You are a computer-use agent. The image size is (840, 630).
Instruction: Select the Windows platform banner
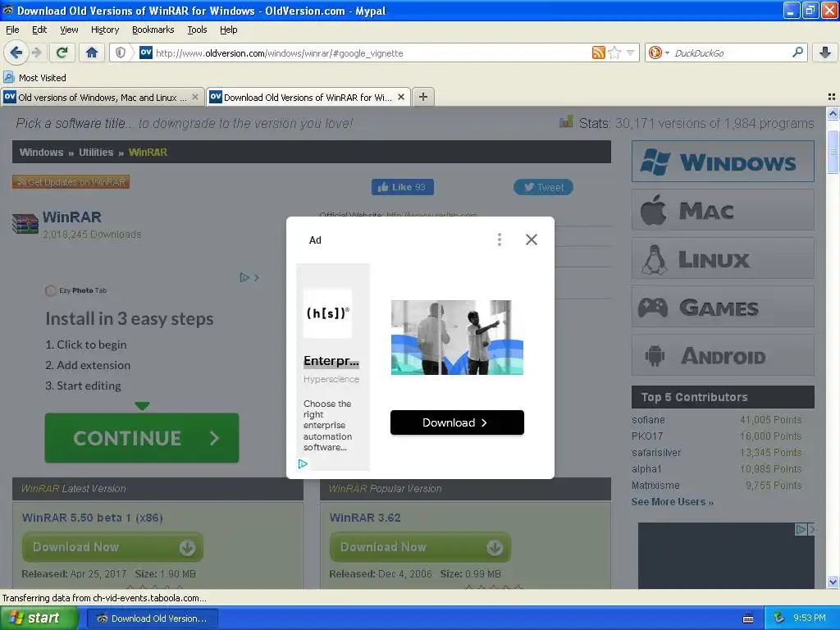coord(723,162)
